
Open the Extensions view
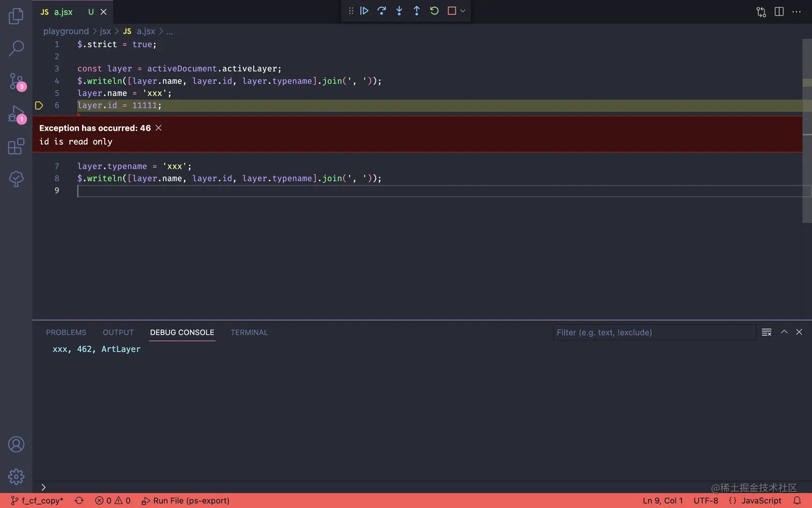(16, 146)
